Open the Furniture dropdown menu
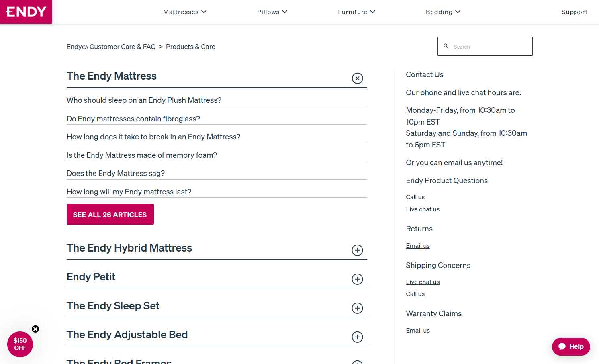The image size is (599, 364). tap(356, 12)
